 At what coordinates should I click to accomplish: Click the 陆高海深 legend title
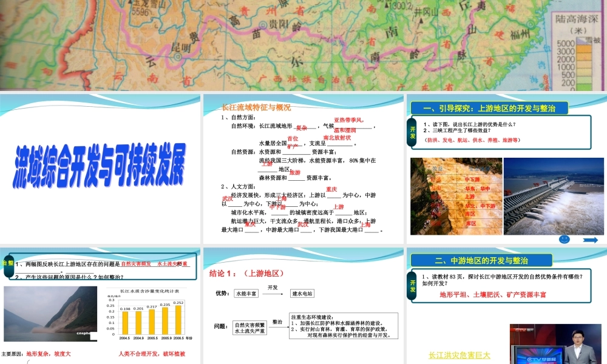point(577,19)
